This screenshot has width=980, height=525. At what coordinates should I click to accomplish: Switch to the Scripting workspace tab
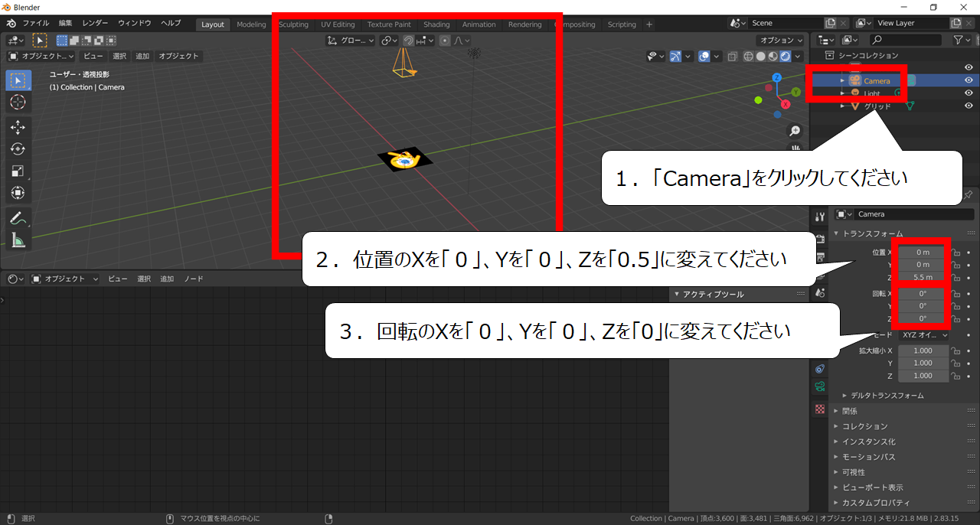622,24
